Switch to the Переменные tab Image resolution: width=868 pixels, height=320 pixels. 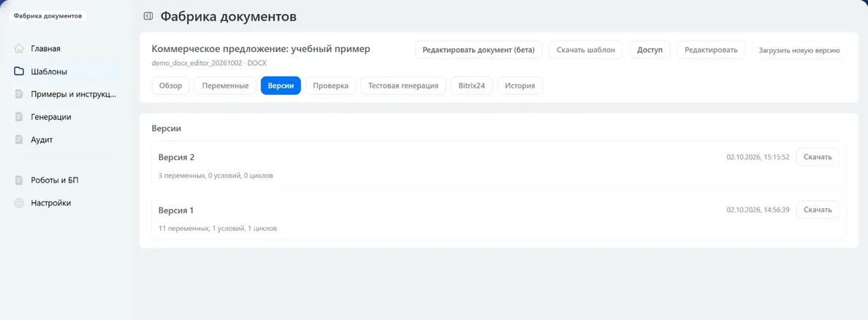(225, 85)
